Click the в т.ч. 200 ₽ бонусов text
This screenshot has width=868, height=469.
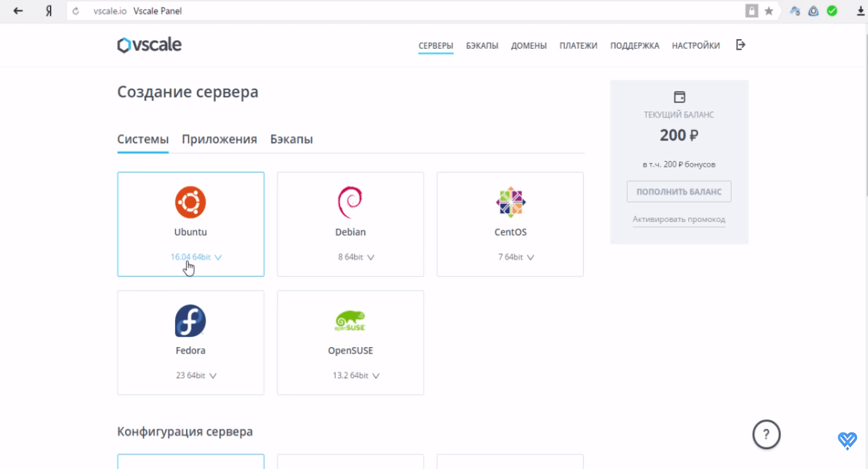(679, 164)
